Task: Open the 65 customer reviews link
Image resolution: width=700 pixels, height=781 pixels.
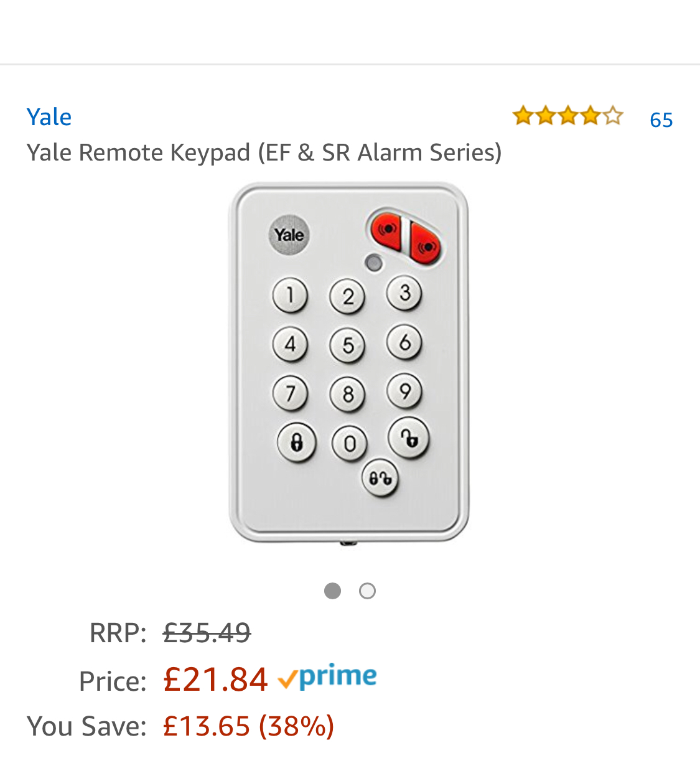Action: tap(661, 119)
